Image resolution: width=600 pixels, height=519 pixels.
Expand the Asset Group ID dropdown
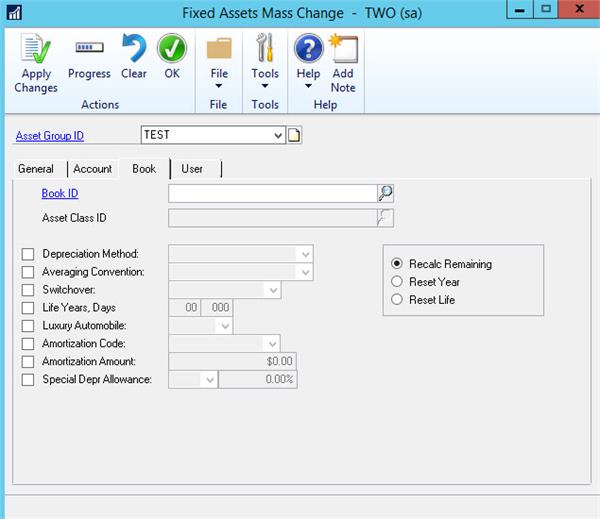click(277, 135)
